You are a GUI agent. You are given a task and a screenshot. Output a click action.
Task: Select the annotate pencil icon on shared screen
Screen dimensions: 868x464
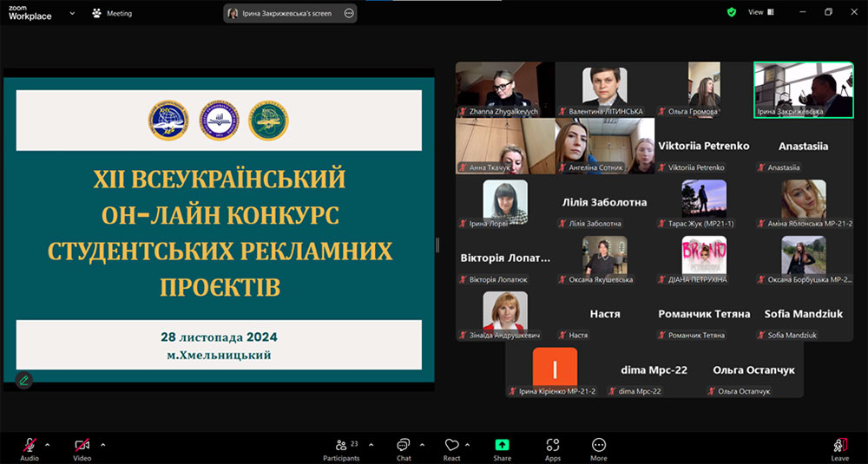(x=23, y=380)
